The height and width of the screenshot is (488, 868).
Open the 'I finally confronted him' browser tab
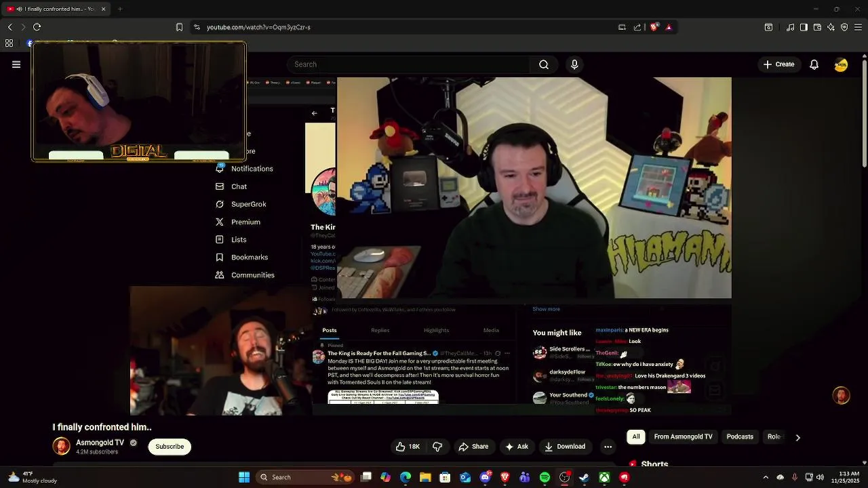[x=54, y=9]
